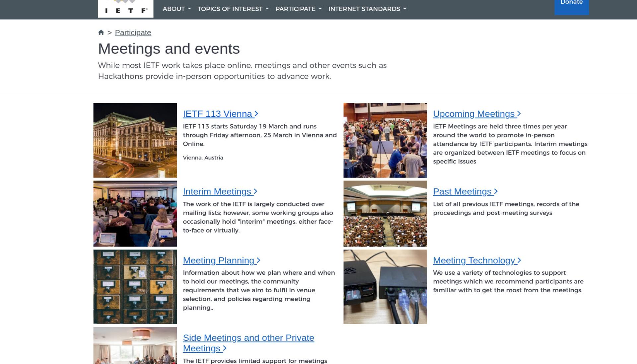The image size is (637, 364).
Task: Click the Meeting Technology network cables photo
Action: [x=385, y=287]
